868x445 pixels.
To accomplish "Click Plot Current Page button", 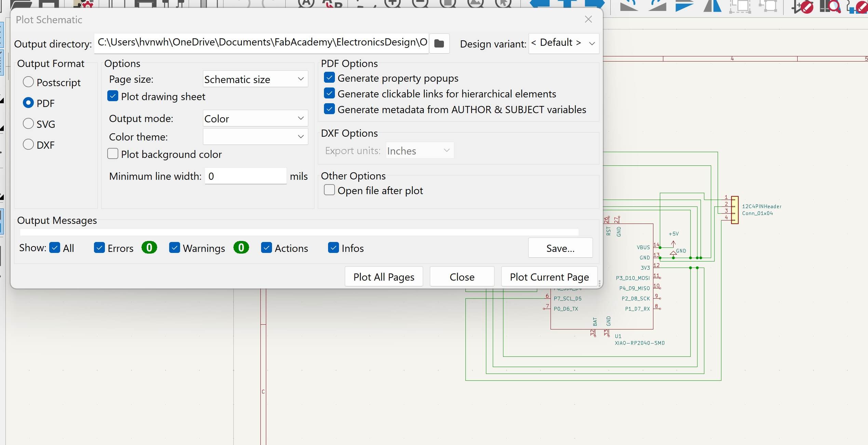I will click(x=549, y=277).
